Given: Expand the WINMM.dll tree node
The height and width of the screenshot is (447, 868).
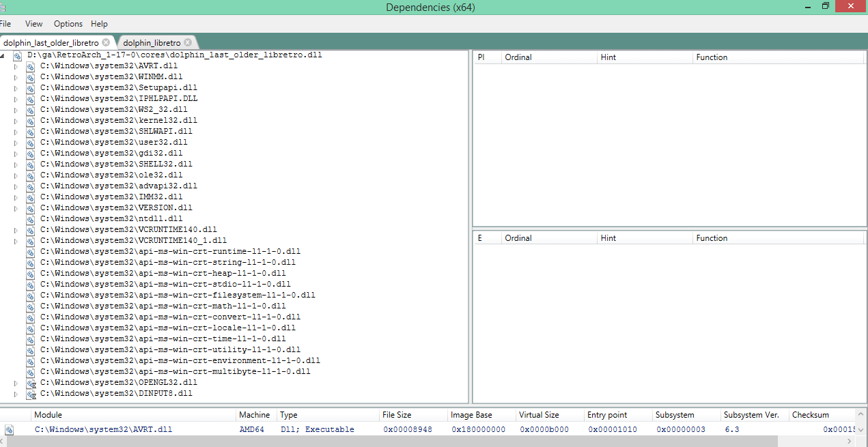Looking at the screenshot, I should [16, 77].
